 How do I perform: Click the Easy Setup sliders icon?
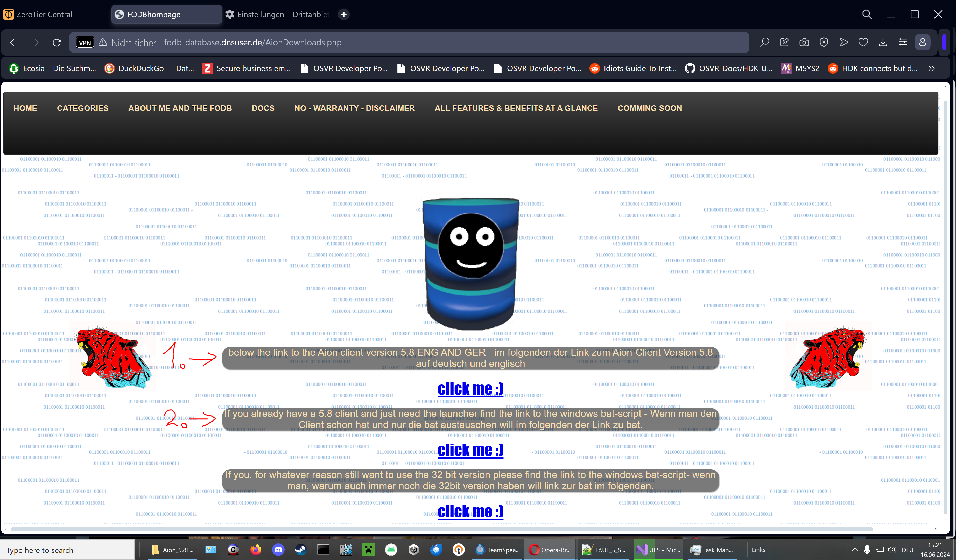[x=903, y=43]
